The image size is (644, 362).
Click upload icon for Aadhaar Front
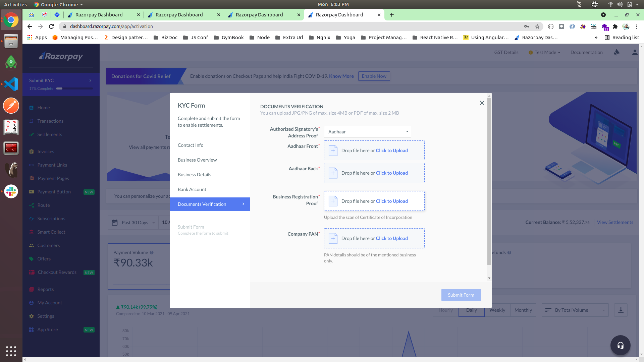click(x=333, y=150)
